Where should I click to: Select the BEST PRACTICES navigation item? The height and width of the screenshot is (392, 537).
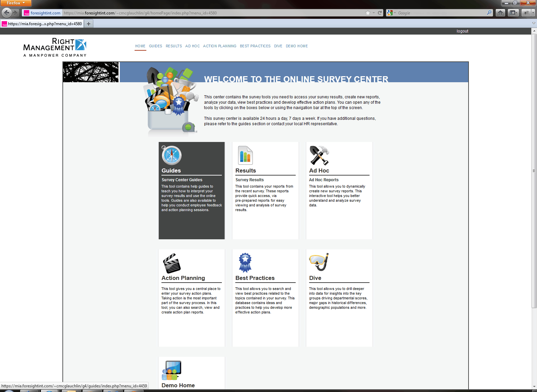click(255, 46)
